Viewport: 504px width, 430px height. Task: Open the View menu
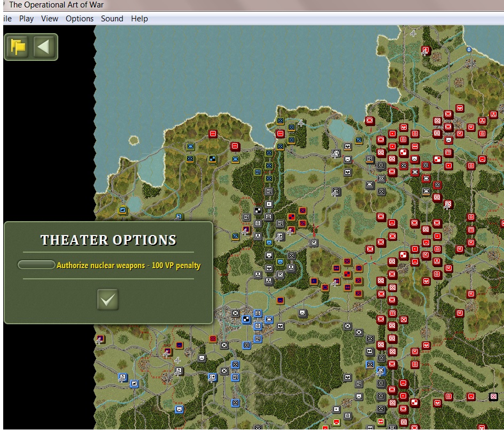(50, 19)
